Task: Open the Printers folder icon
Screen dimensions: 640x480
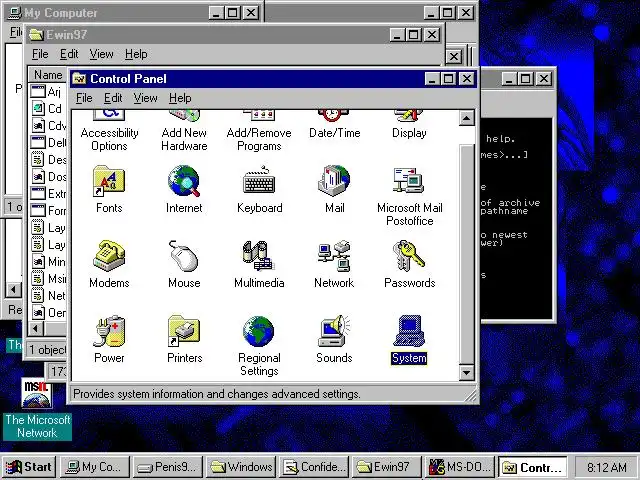Action: (184, 331)
